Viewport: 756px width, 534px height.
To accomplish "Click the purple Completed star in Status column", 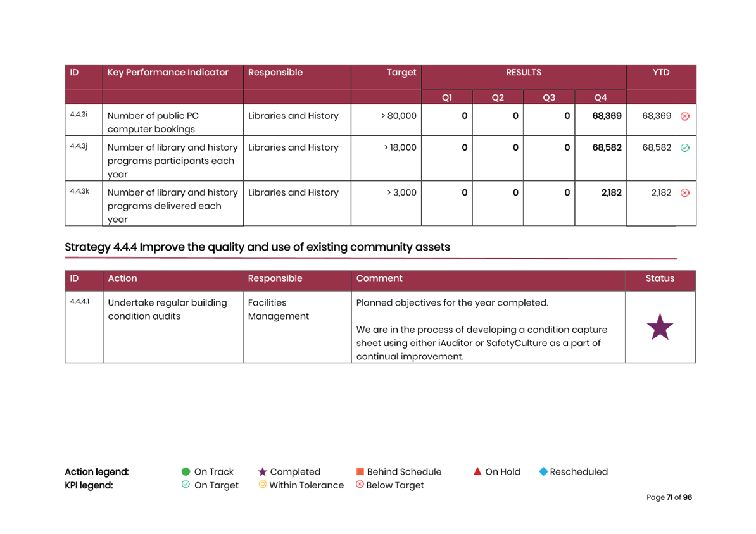I will coord(659,328).
